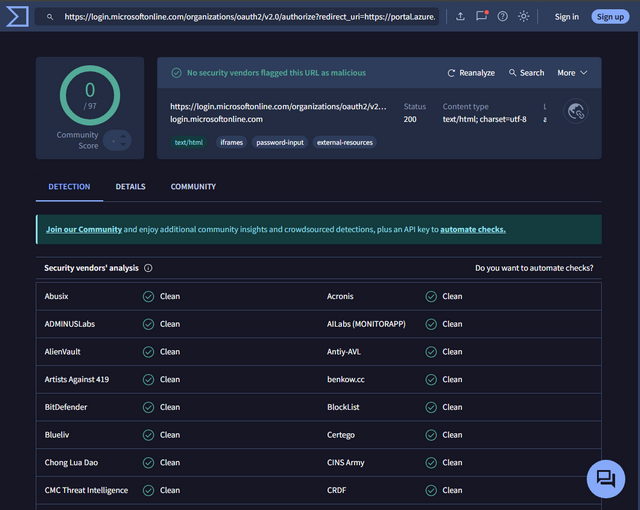Click vendor name CMC Threat Intelligence

(x=86, y=490)
